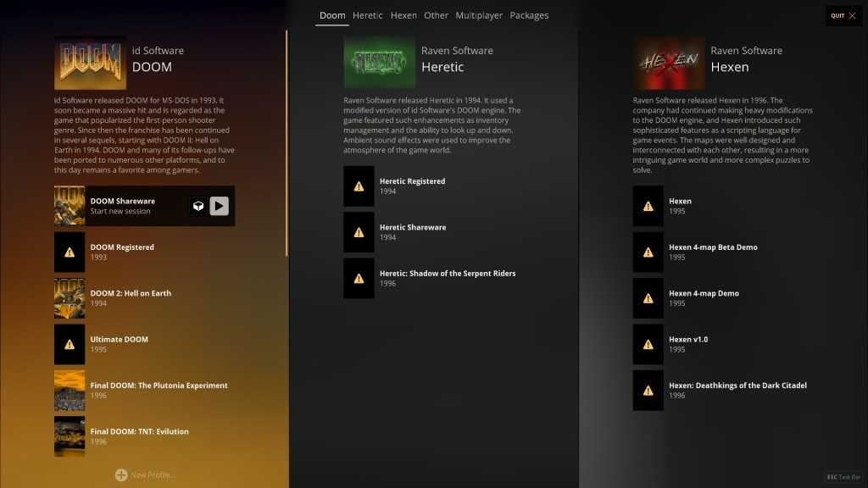Click the DOOM logo image
868x488 pixels.
point(90,63)
